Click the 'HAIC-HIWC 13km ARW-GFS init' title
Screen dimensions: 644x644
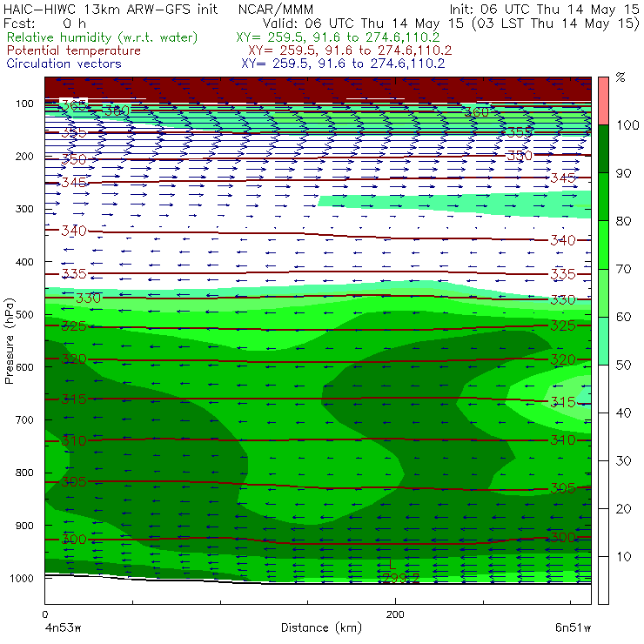click(x=110, y=9)
